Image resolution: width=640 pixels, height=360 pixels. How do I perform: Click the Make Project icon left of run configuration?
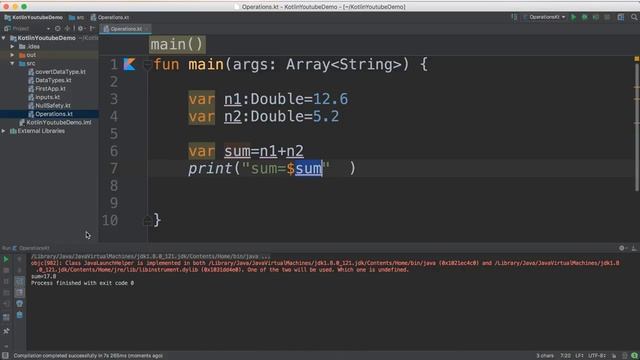(514, 17)
